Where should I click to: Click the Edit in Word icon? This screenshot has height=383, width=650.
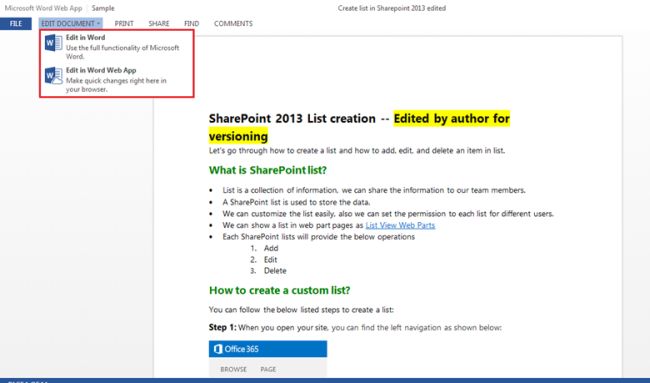click(x=53, y=43)
